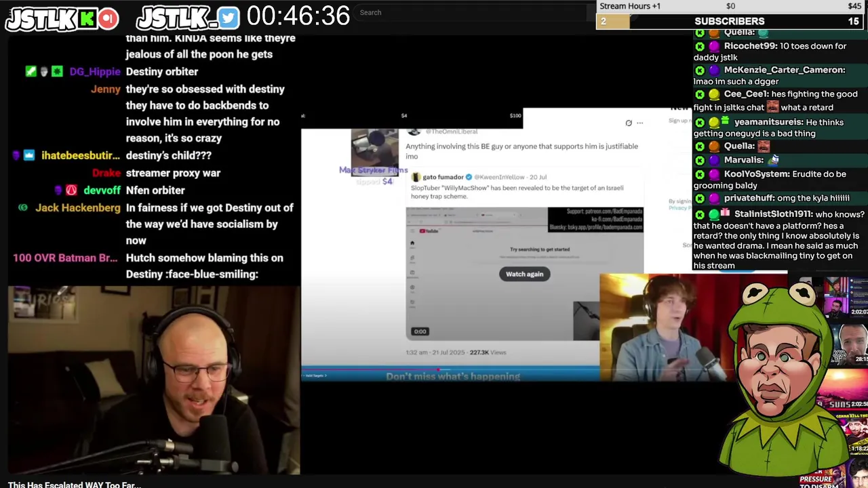Click the home icon in embedded YouTube sidebar

pyautogui.click(x=412, y=243)
